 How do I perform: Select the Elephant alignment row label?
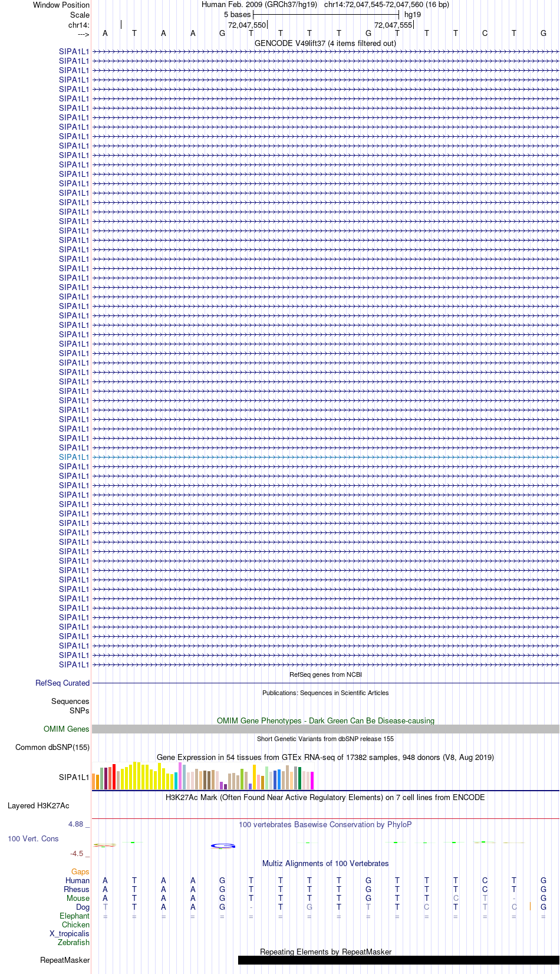point(74,916)
